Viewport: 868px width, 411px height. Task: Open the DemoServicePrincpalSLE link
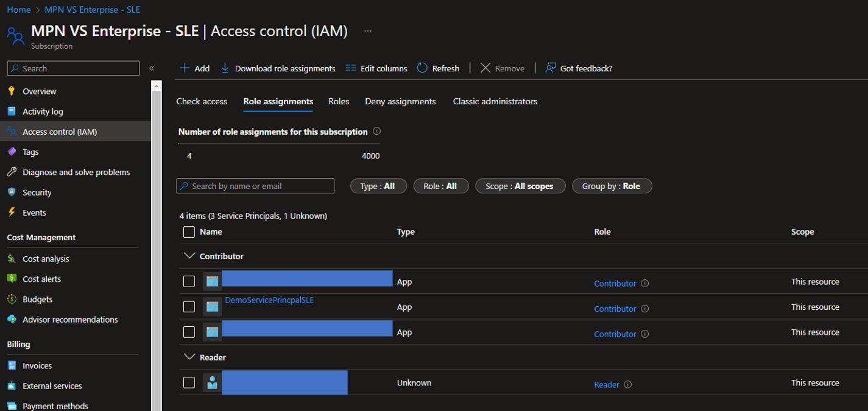[x=269, y=300]
